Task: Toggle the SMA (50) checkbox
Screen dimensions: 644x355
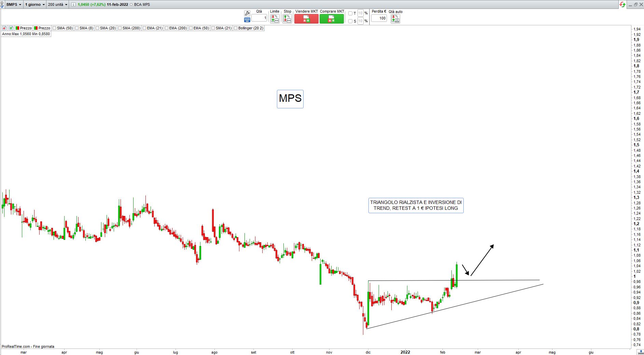Action: (54, 28)
